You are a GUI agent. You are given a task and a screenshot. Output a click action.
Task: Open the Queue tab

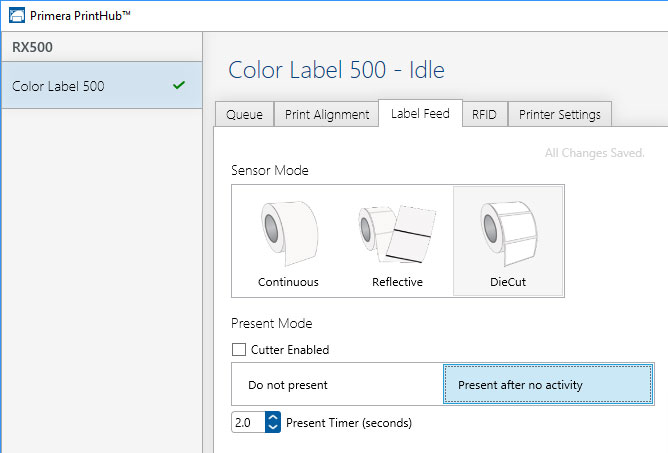[245, 114]
